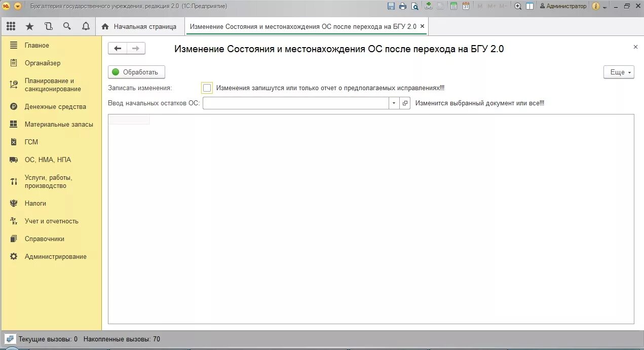Viewport: 644px width, 350px height.
Task: Open the Еще dropdown menu
Action: click(x=619, y=72)
